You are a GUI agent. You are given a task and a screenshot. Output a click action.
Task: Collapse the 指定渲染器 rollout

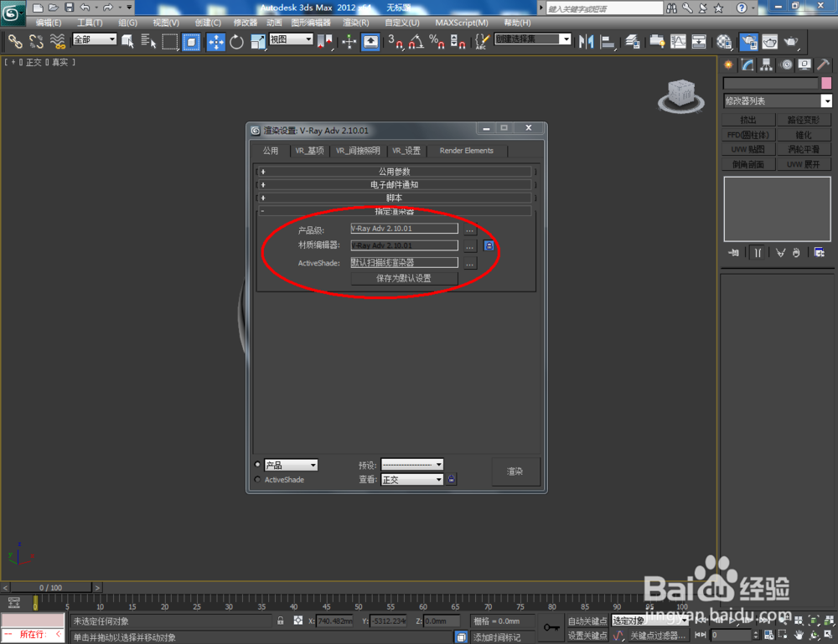click(395, 211)
